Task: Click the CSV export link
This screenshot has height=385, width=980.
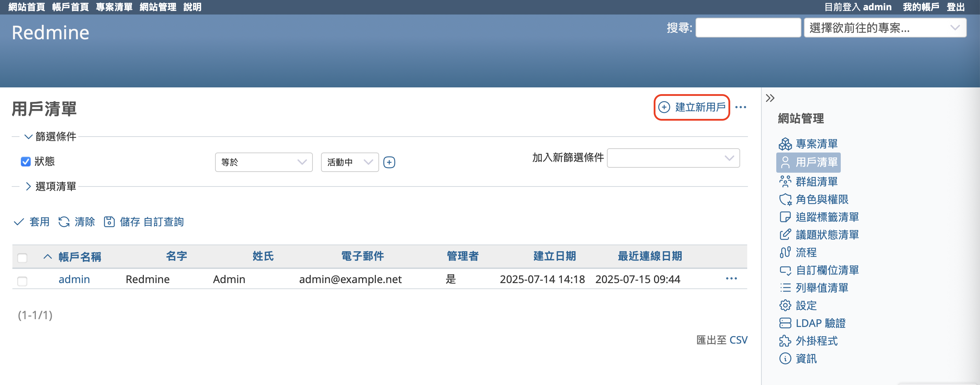Action: [738, 340]
